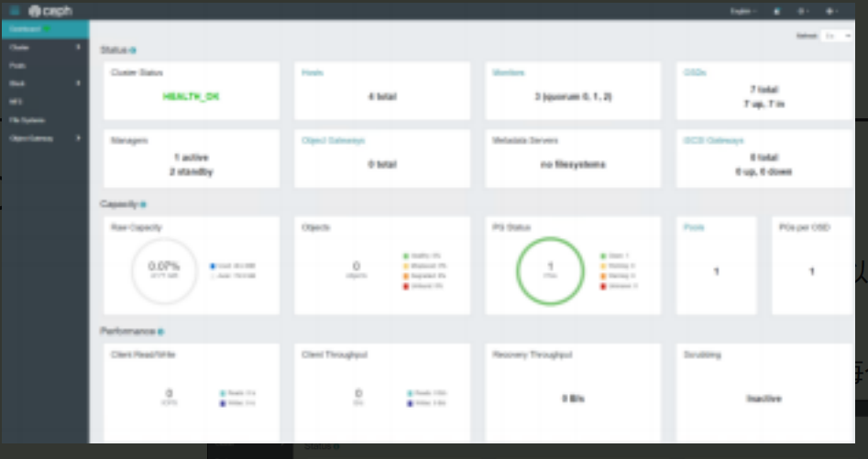Click the '0 total' Object Gateways value
The image size is (868, 459).
click(x=382, y=164)
